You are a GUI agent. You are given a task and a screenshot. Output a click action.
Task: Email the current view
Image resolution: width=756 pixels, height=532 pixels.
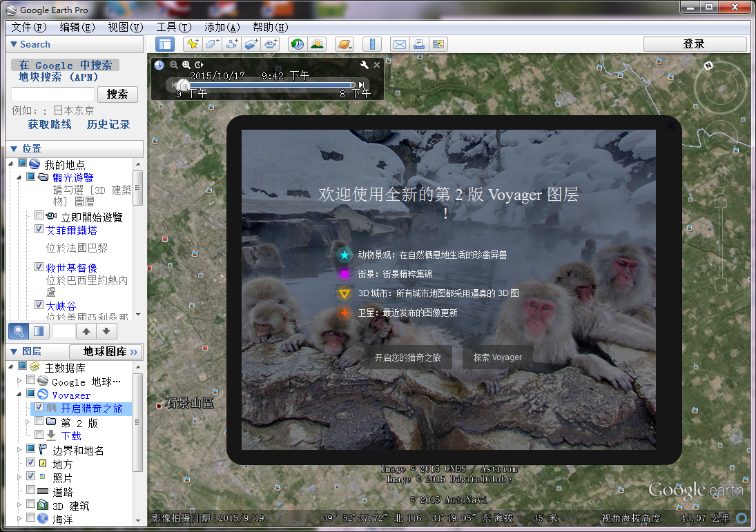click(399, 44)
